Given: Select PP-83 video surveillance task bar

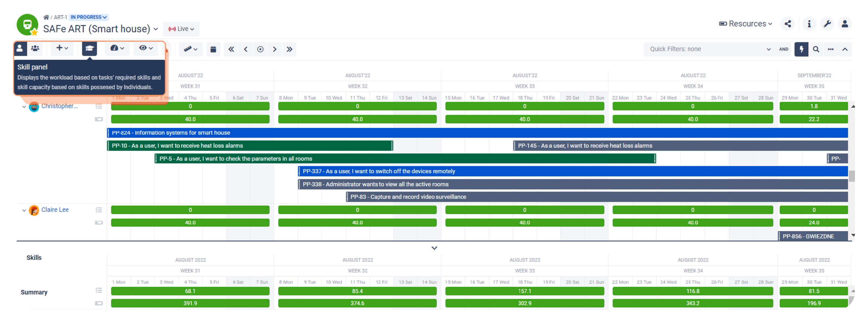Looking at the screenshot, I should coord(597,197).
